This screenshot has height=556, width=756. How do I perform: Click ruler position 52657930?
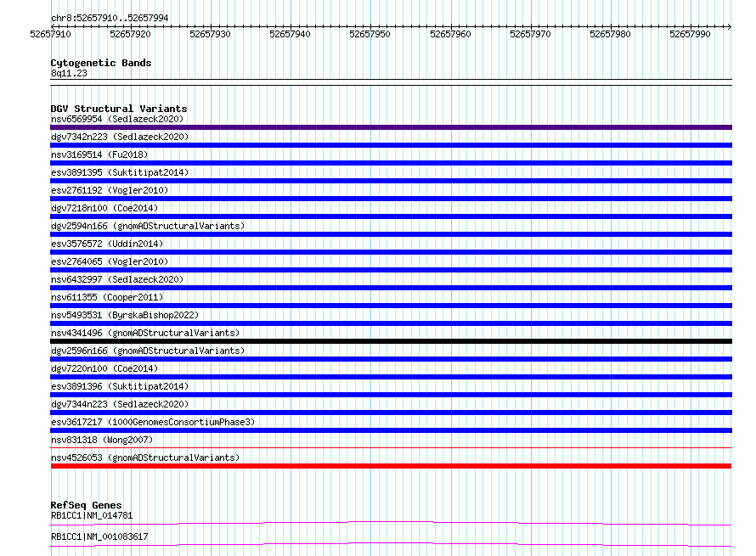210,34
